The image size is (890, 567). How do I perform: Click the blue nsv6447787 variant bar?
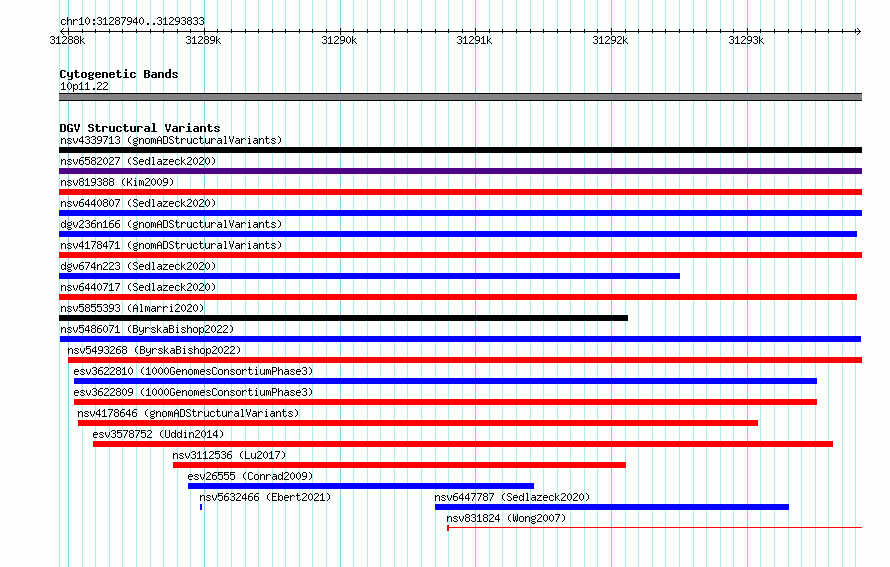(612, 507)
